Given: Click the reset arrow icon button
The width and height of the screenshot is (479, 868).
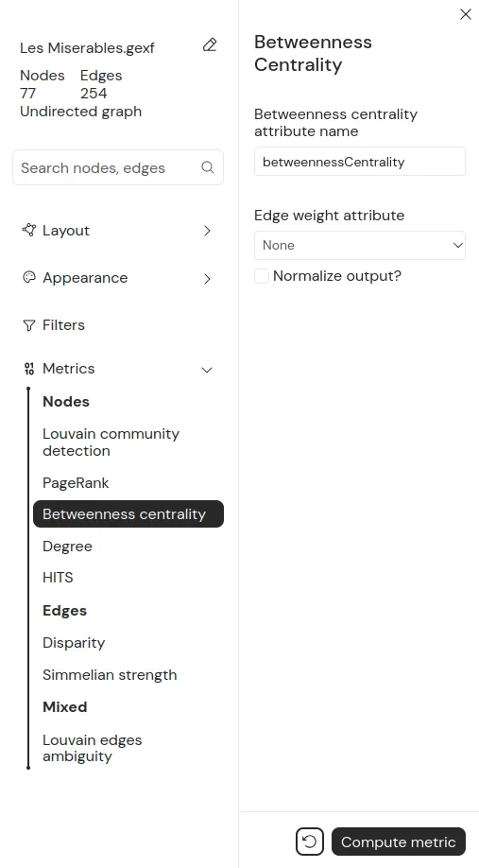Looking at the screenshot, I should pyautogui.click(x=310, y=842).
